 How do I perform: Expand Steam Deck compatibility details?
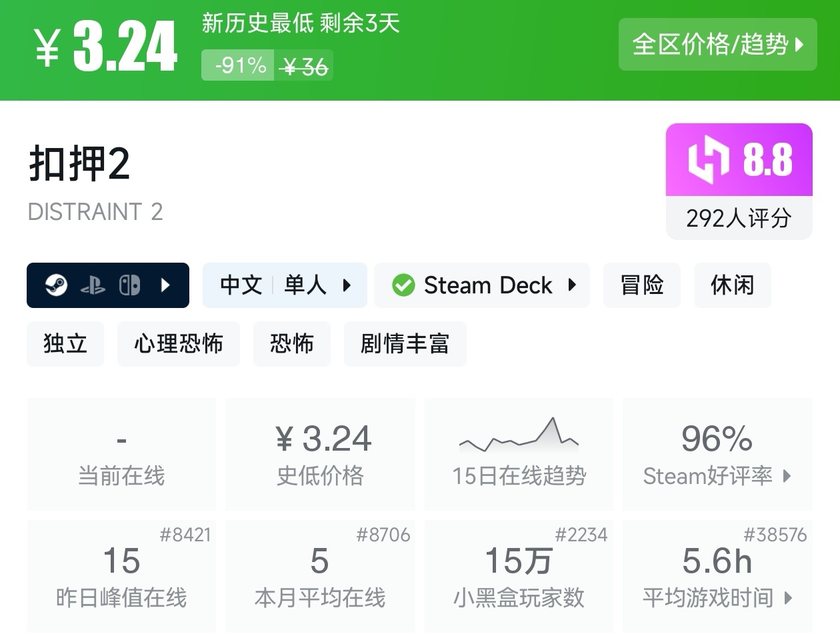tap(571, 285)
